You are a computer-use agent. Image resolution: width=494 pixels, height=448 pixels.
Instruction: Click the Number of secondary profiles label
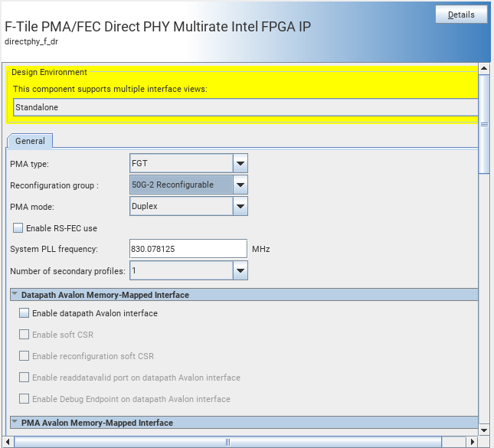(67, 271)
